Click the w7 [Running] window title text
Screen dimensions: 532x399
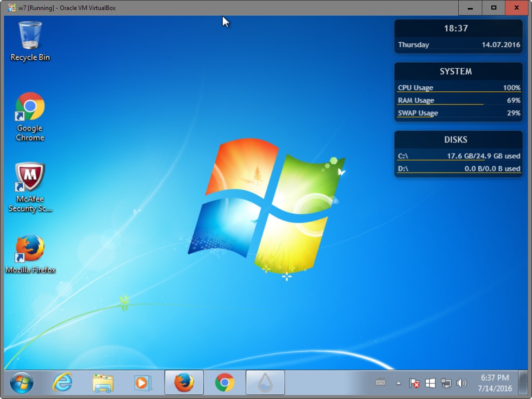tap(67, 8)
